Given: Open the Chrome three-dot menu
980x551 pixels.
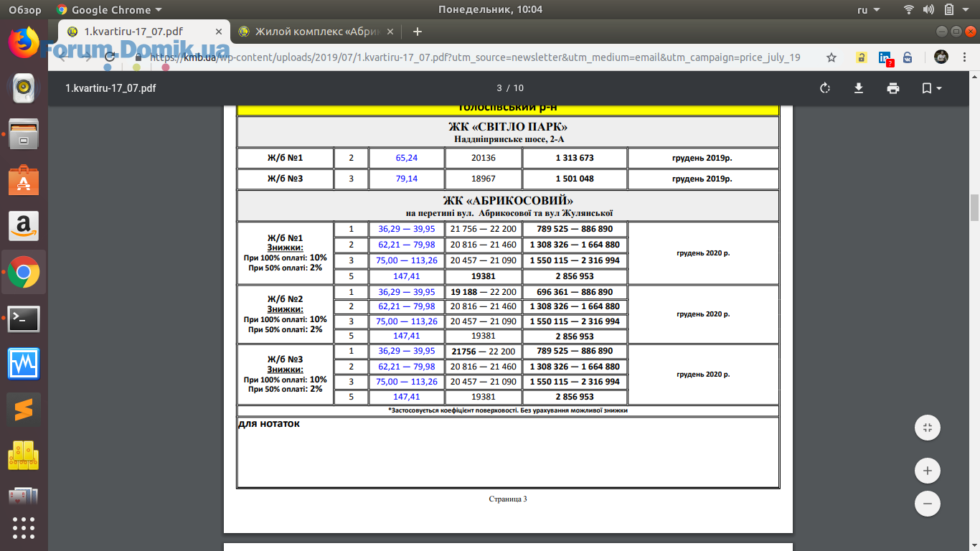Looking at the screenshot, I should click(x=965, y=57).
